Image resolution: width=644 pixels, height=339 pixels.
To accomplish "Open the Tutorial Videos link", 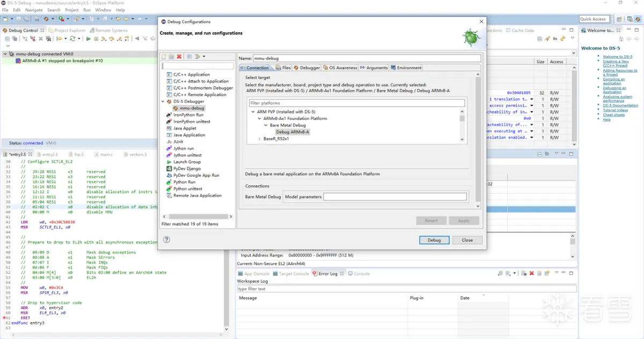I will click(616, 110).
